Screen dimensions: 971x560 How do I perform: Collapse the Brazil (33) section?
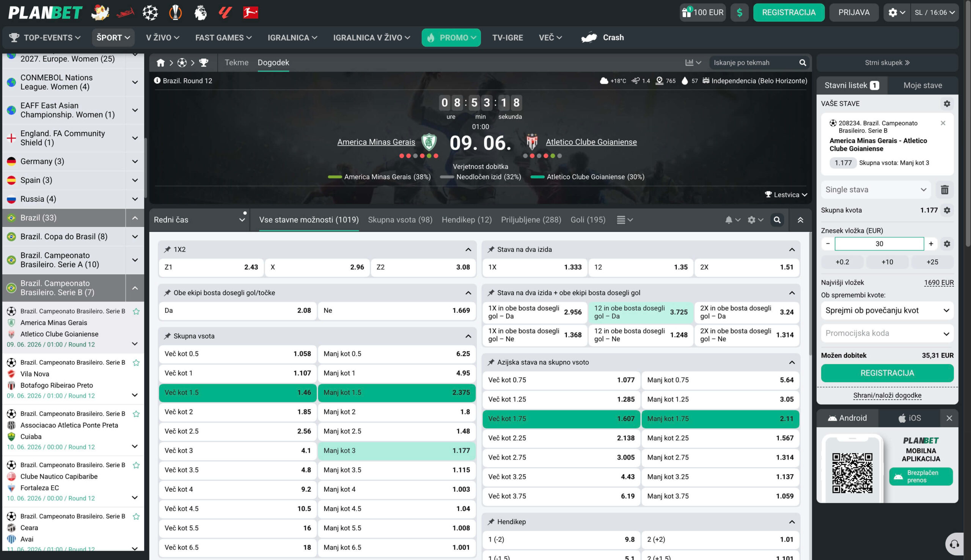135,218
